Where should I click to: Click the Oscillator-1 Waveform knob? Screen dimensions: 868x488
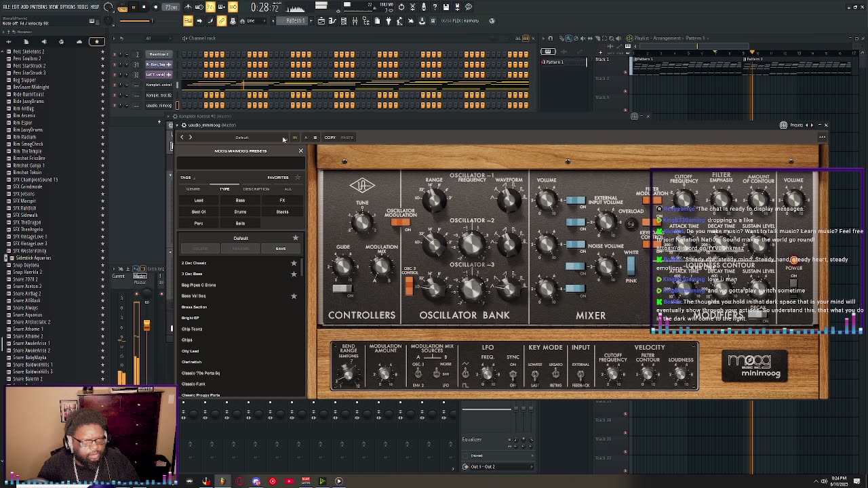pyautogui.click(x=509, y=199)
